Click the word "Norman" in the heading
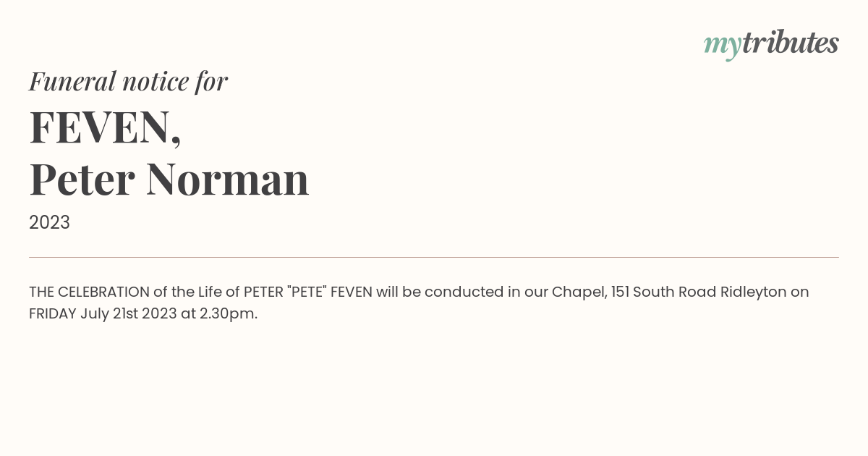Image resolution: width=868 pixels, height=456 pixels. pos(228,180)
